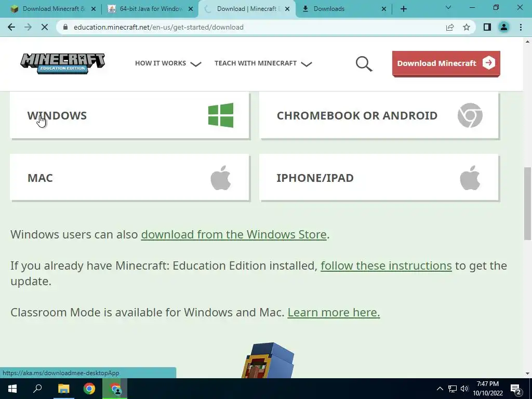Click the network status tray icon
The width and height of the screenshot is (532, 399).
pyautogui.click(x=453, y=389)
